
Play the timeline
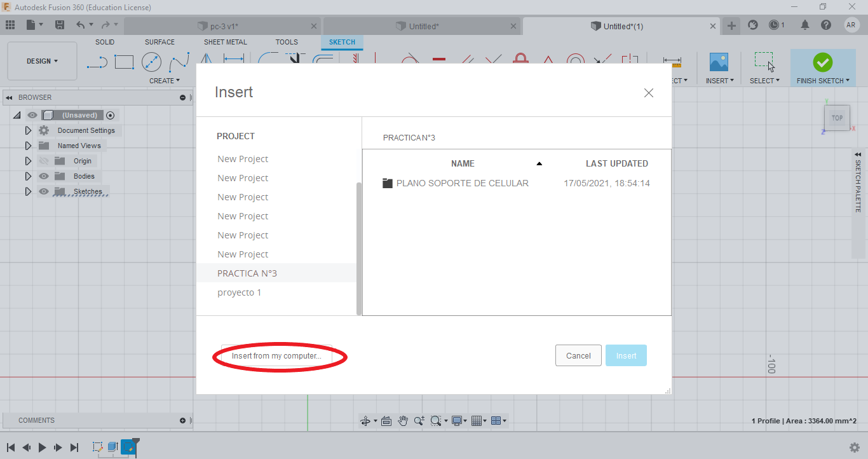point(43,448)
